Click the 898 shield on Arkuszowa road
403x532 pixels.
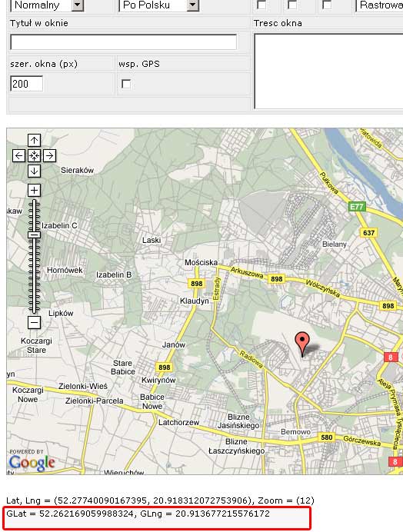coord(276,279)
